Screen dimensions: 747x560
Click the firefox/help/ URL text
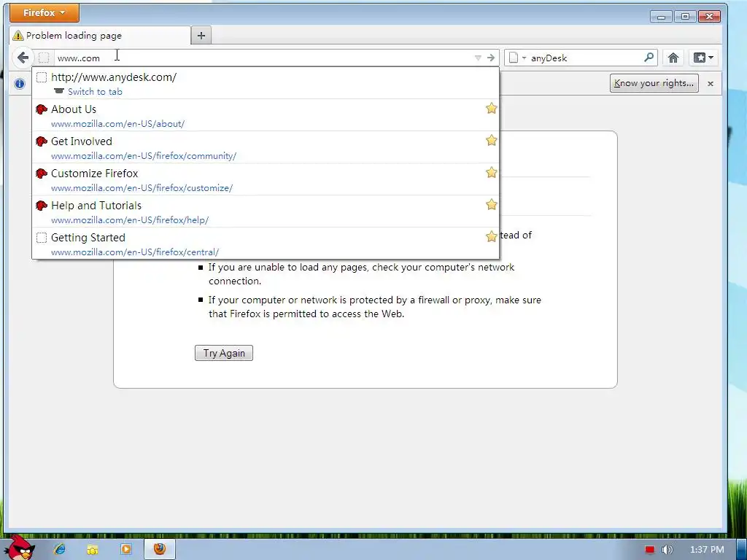coord(130,220)
